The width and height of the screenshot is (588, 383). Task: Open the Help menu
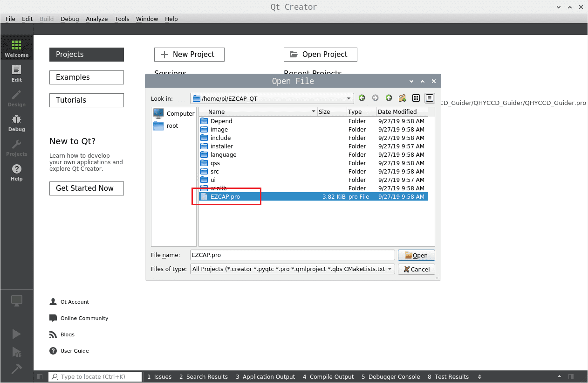tap(171, 19)
